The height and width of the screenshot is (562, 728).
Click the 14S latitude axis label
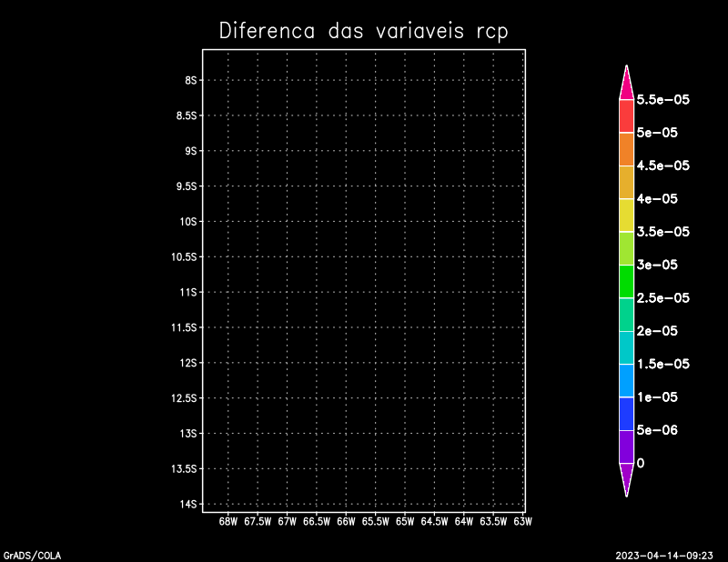[x=190, y=504]
